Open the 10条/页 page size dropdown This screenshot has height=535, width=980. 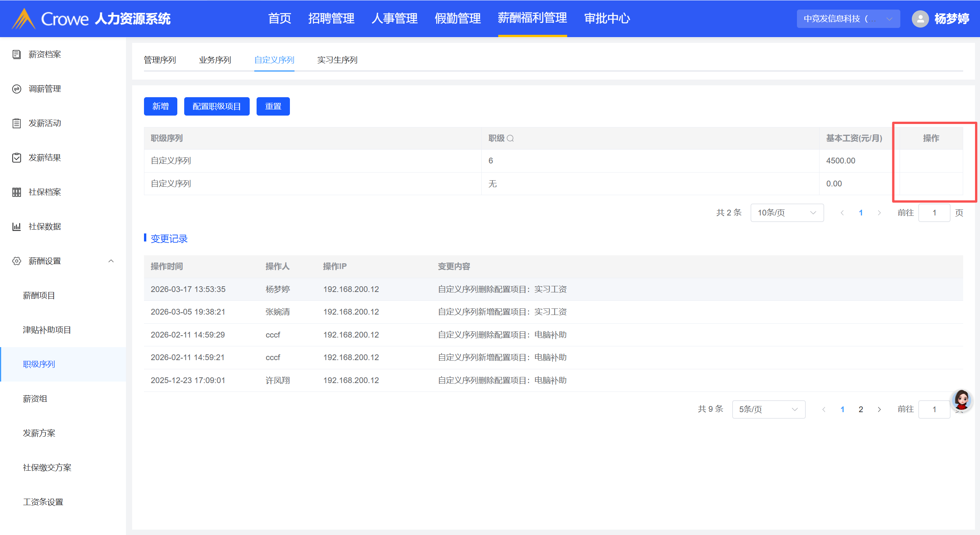pos(787,213)
